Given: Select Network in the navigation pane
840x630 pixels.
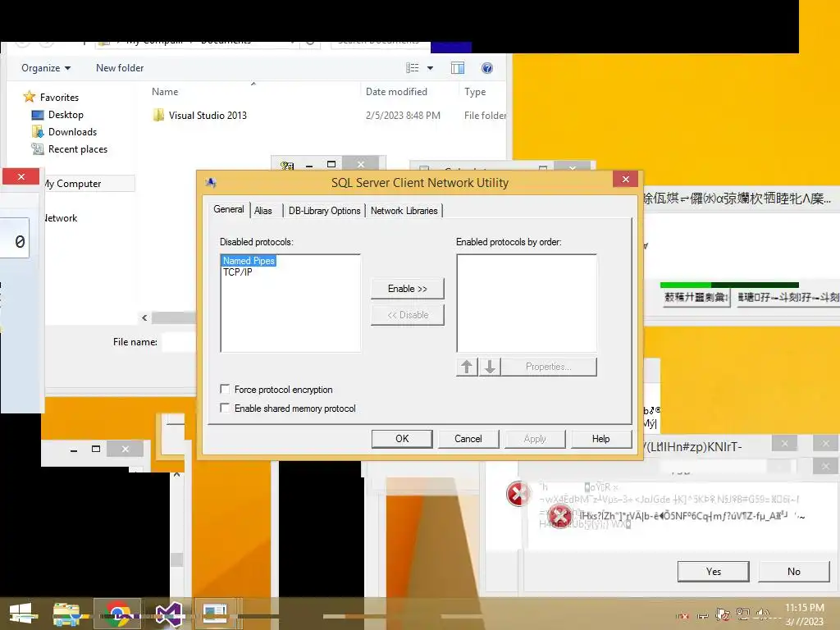Looking at the screenshot, I should (x=61, y=218).
